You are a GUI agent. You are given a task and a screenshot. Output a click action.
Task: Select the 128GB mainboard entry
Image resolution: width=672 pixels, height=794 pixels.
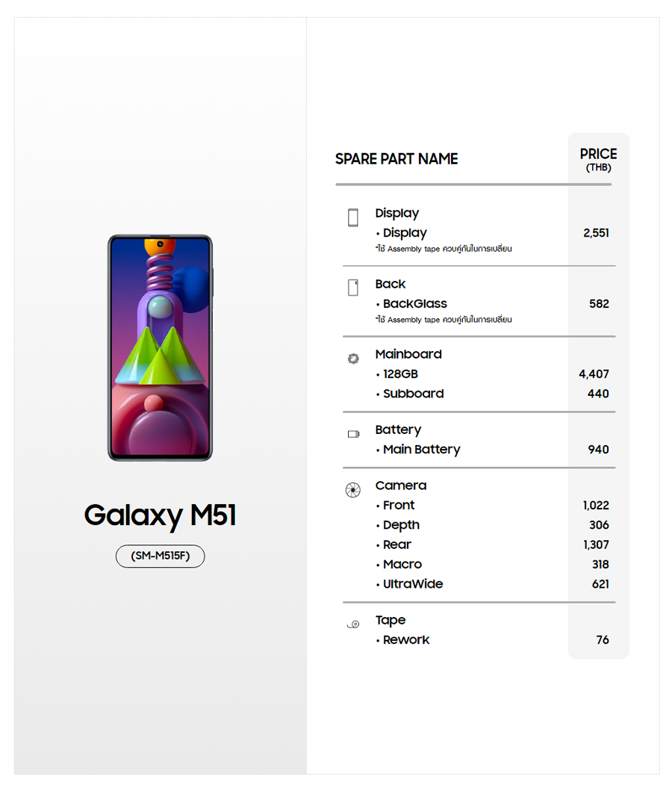point(400,374)
